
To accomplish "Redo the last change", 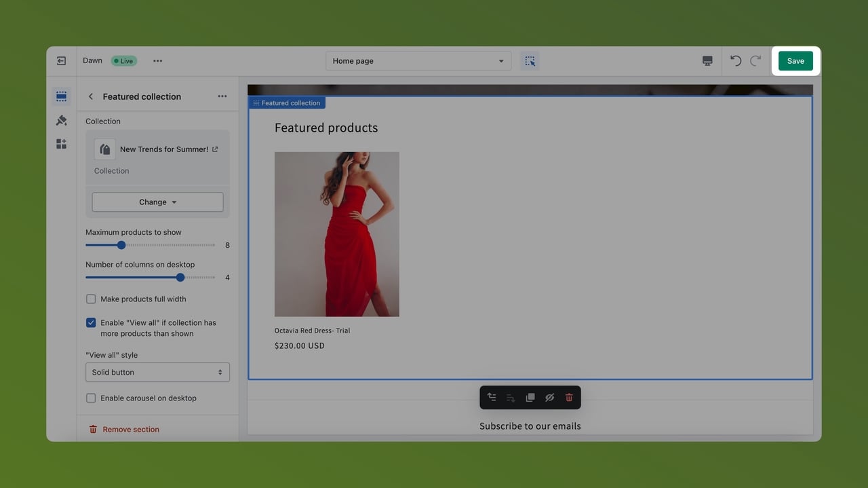I will (755, 61).
